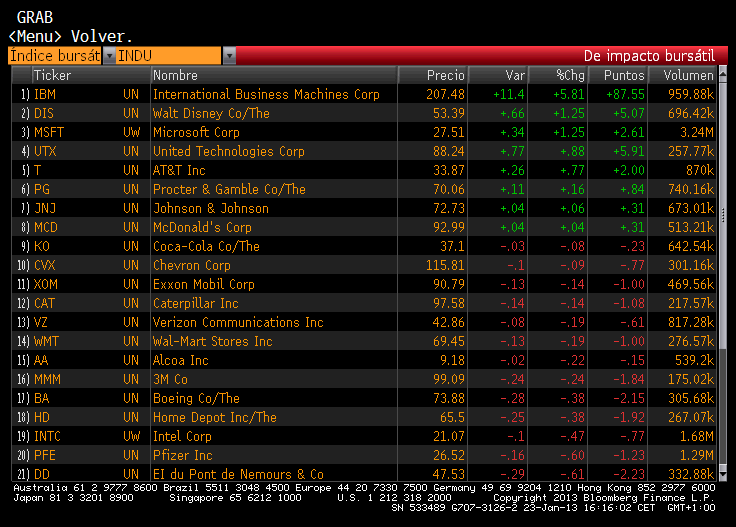
Task: Open Boeing Co/The row
Action: pos(364,398)
